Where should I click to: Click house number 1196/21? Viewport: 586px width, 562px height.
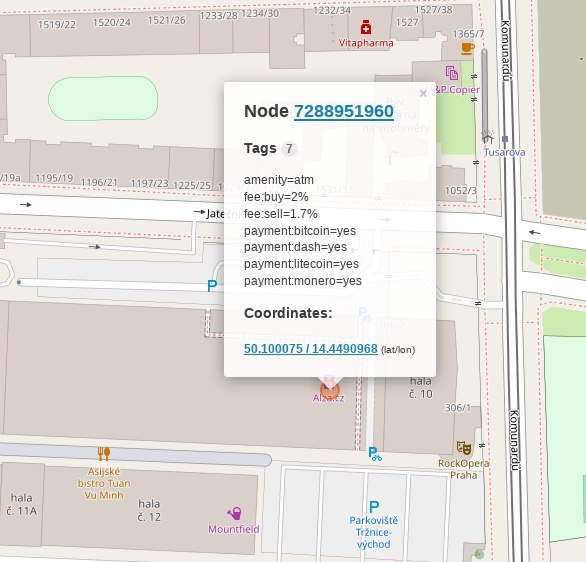(x=99, y=182)
